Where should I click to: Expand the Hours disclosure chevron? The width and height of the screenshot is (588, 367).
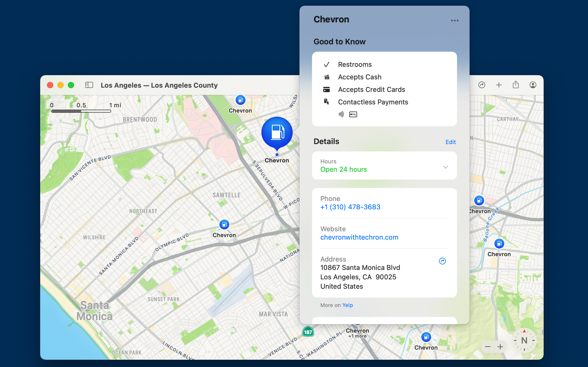tap(445, 167)
